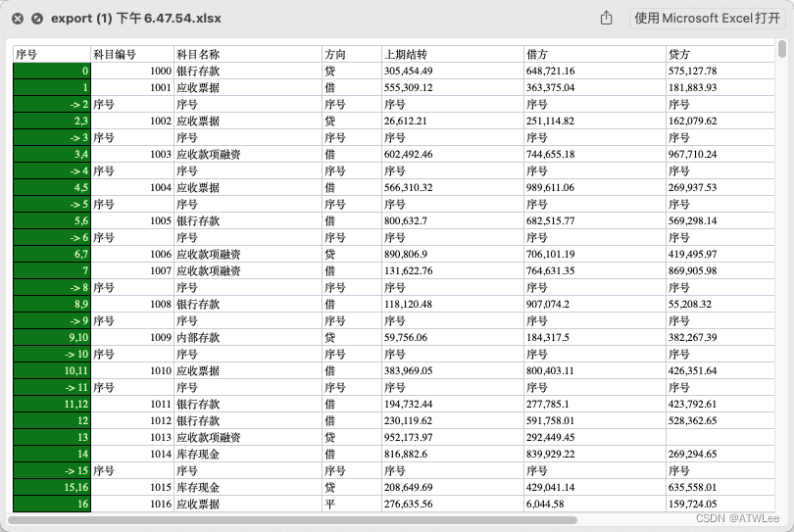Click the vertical scrollbar thumb
Viewport: 794px width, 532px height.
(782, 50)
